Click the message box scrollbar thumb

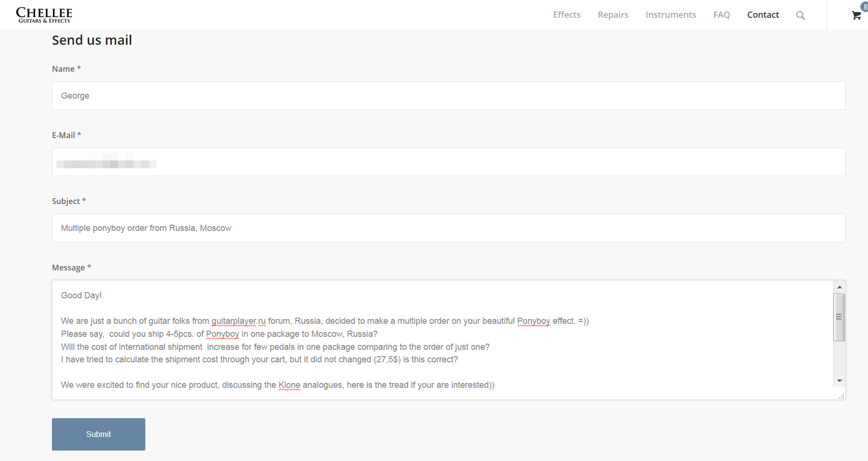[840, 317]
